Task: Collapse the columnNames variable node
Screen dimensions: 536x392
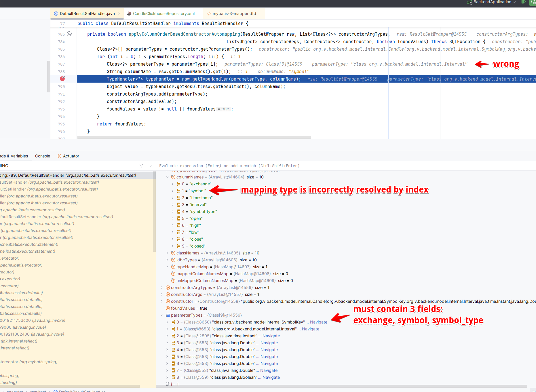Action: tap(167, 177)
